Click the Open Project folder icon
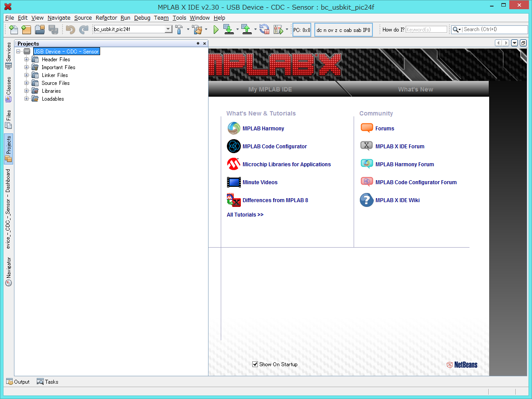The width and height of the screenshot is (532, 399). click(40, 30)
